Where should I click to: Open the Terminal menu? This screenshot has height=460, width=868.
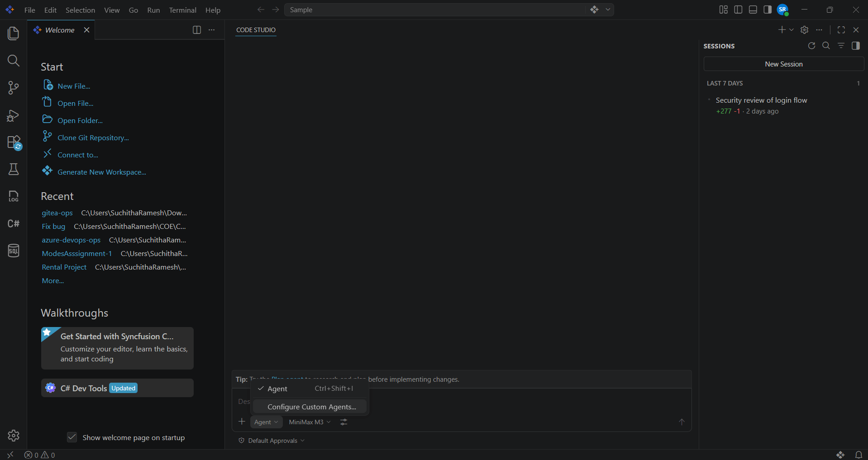(183, 10)
